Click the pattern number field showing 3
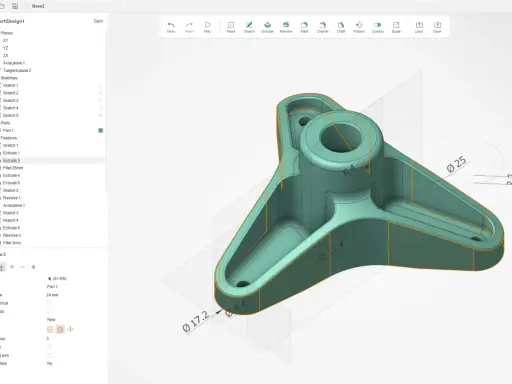The image size is (512, 384). pyautogui.click(x=48, y=339)
